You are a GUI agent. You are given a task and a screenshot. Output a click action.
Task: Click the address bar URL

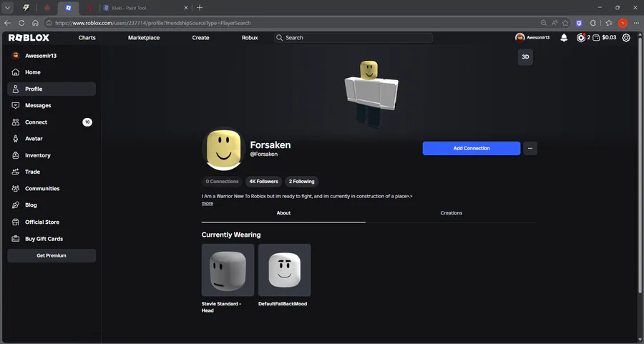coord(153,23)
